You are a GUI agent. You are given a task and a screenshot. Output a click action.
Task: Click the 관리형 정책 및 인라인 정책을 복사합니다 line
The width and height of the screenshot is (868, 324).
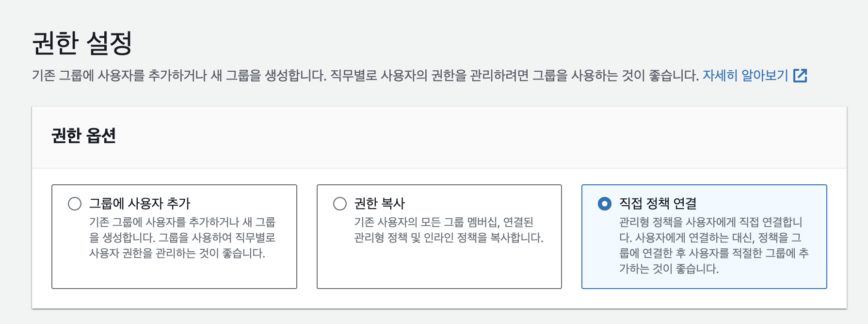[449, 238]
